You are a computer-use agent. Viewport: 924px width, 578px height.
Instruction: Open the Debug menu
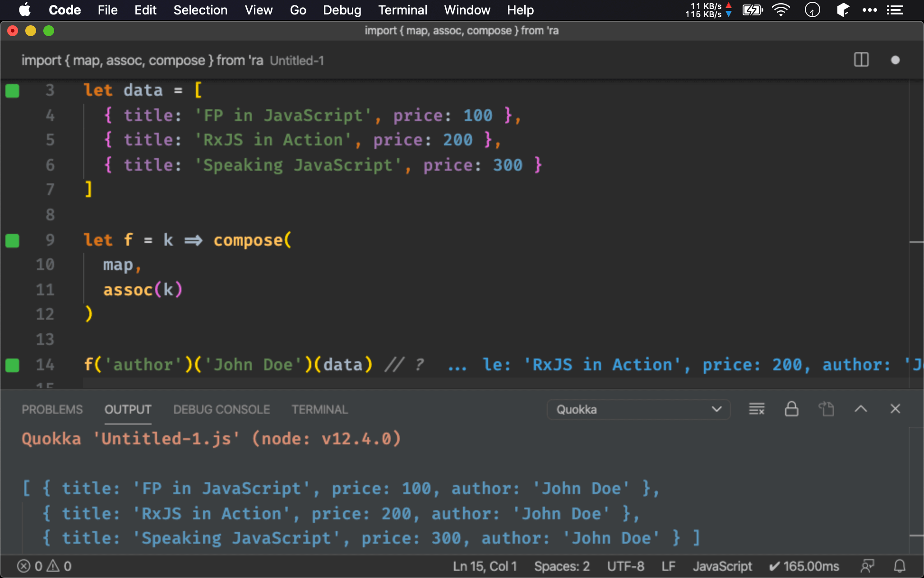click(342, 10)
